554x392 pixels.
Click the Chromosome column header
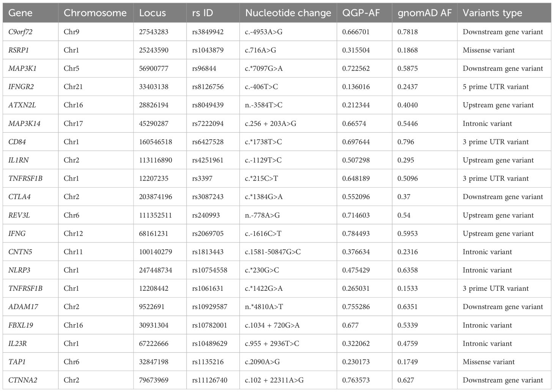95,13
